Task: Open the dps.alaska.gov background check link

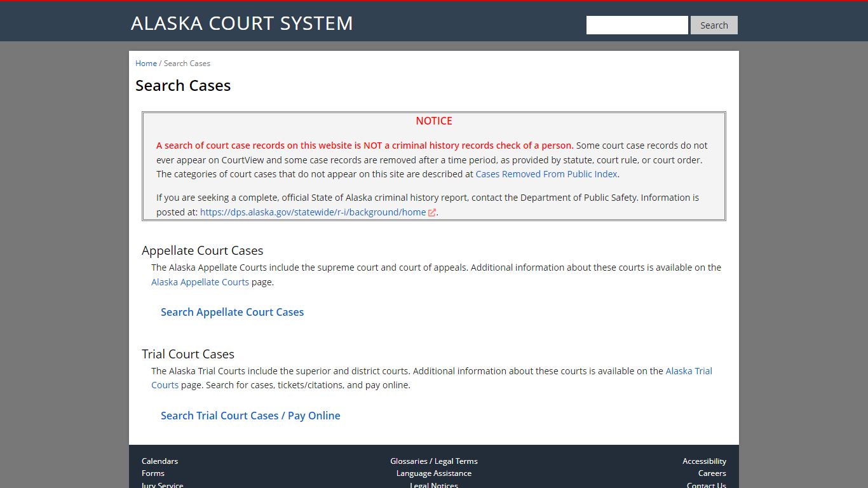Action: [313, 212]
